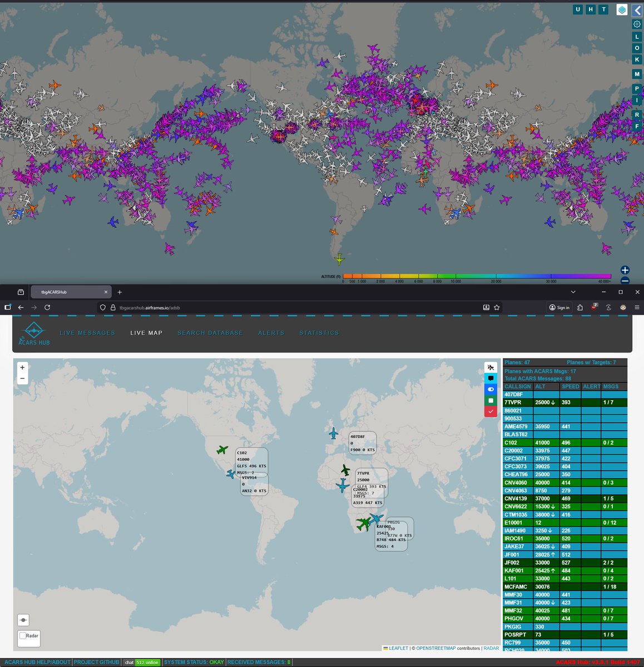Viewport: 644px width, 667px height.
Task: Click the install page app icon in address bar
Action: tap(486, 307)
